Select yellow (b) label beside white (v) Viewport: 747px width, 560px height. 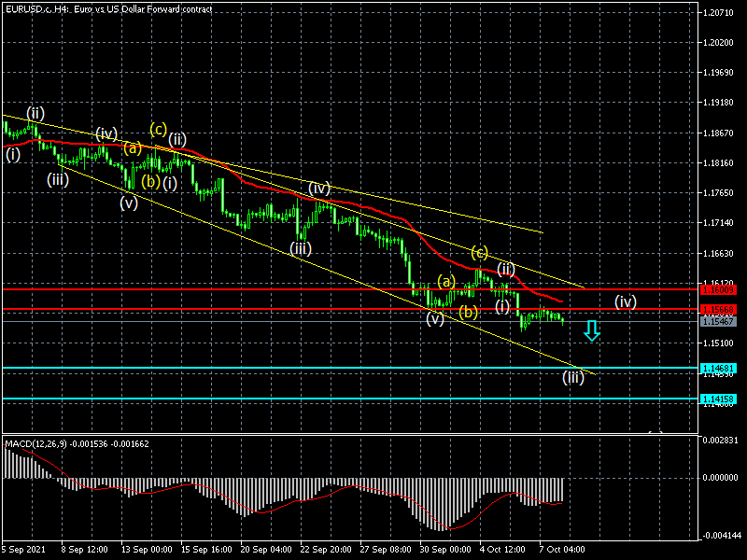click(469, 311)
